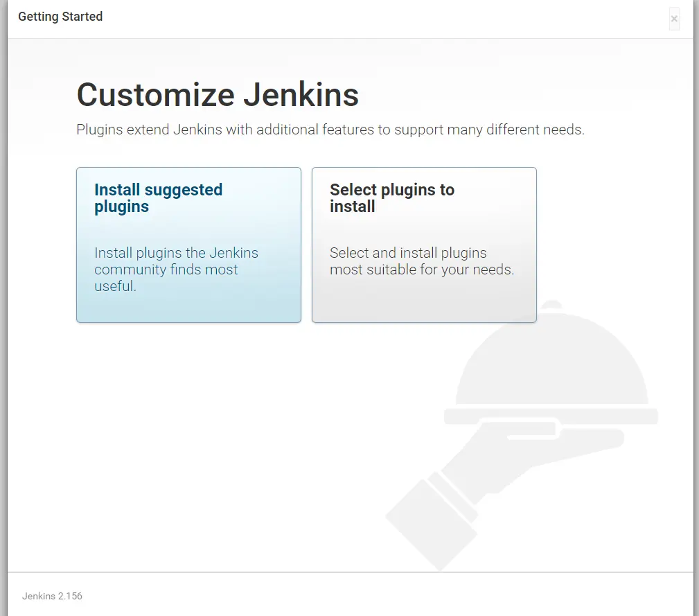Click the Jenkins 2.156 version text

(x=52, y=596)
